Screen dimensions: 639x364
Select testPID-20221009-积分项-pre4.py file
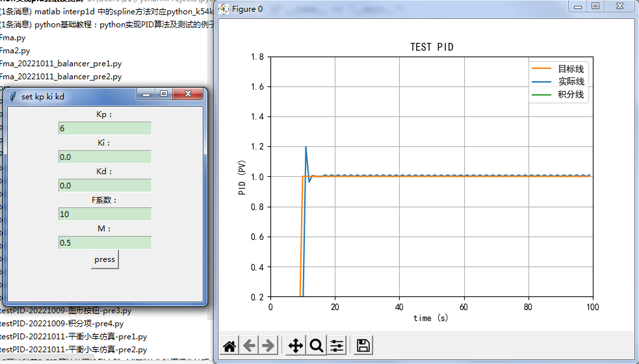click(x=61, y=324)
